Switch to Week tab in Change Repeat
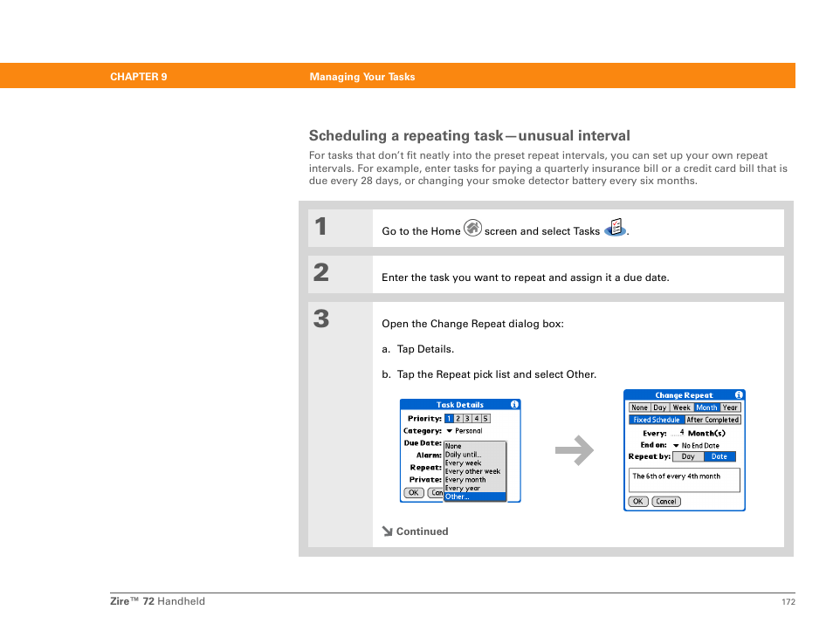The image size is (833, 644). pos(682,408)
